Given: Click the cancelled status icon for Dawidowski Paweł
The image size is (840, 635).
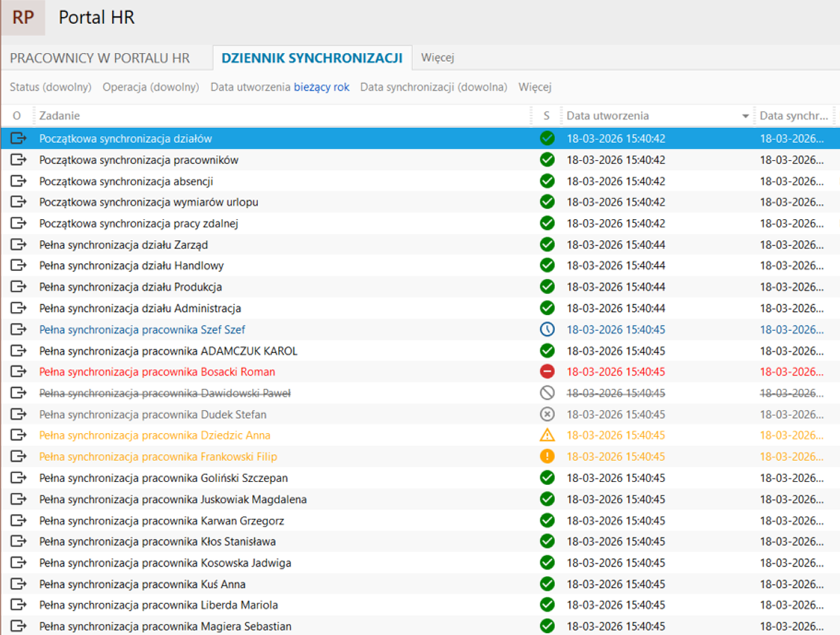Looking at the screenshot, I should (547, 393).
